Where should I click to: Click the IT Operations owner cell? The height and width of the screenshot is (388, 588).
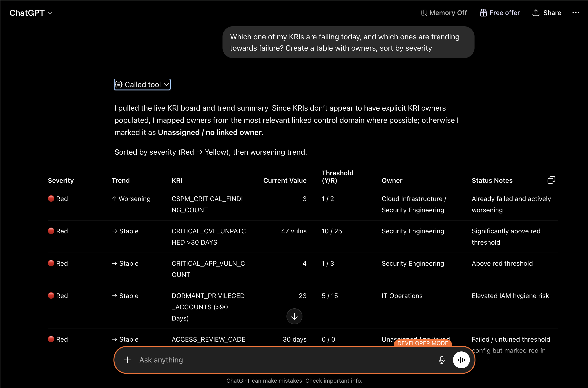[x=402, y=296]
